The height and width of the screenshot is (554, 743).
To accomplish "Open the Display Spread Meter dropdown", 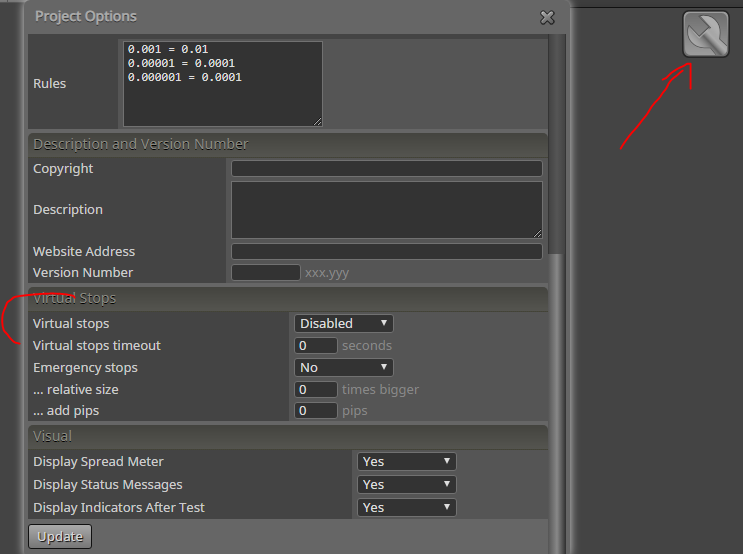I will coord(407,461).
